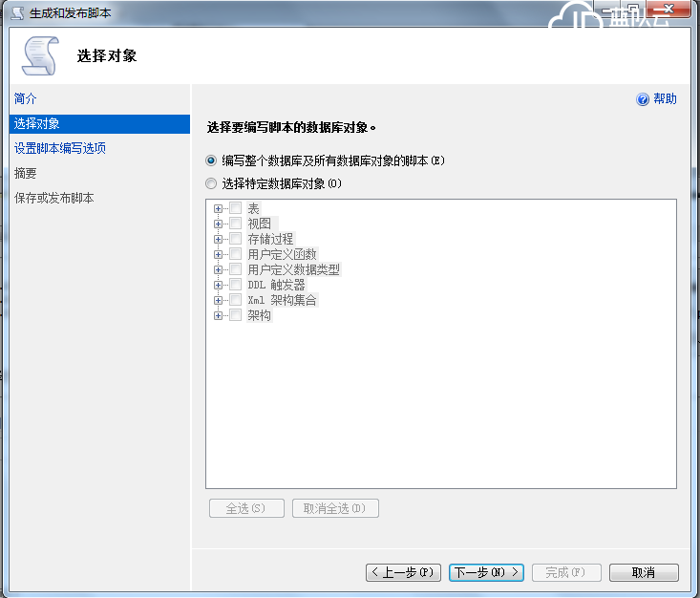This screenshot has height=598, width=700.
Task: Expand the Xml 架构集合 node
Action: [219, 300]
